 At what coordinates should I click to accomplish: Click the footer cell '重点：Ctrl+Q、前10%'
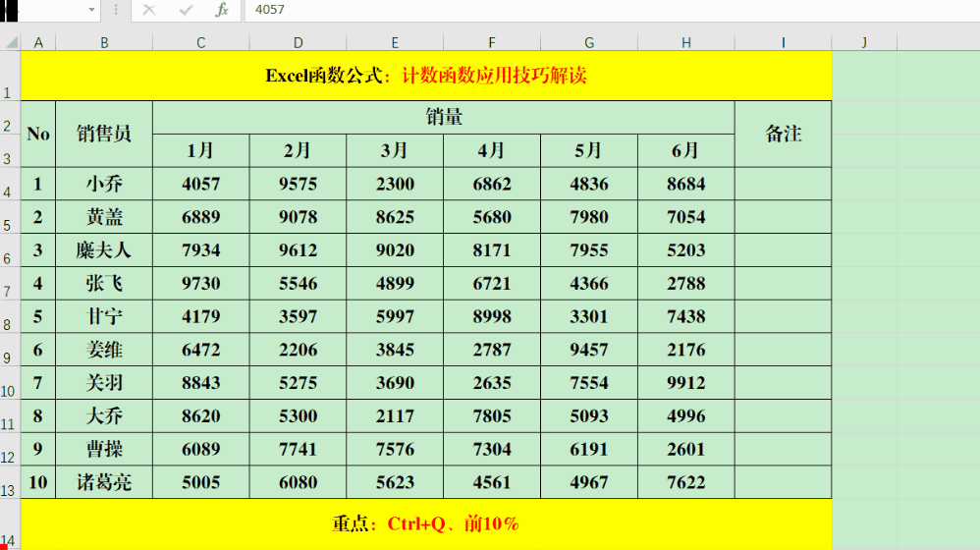click(x=426, y=523)
